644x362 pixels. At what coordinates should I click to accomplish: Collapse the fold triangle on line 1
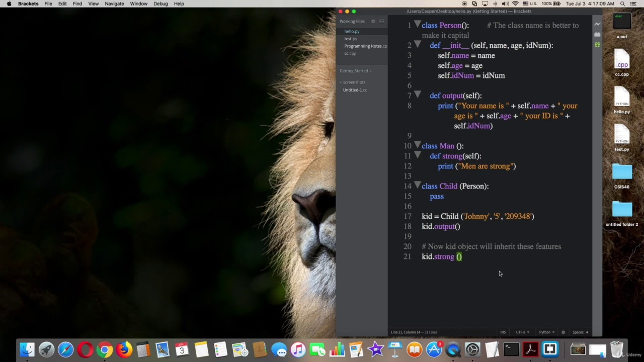point(417,24)
